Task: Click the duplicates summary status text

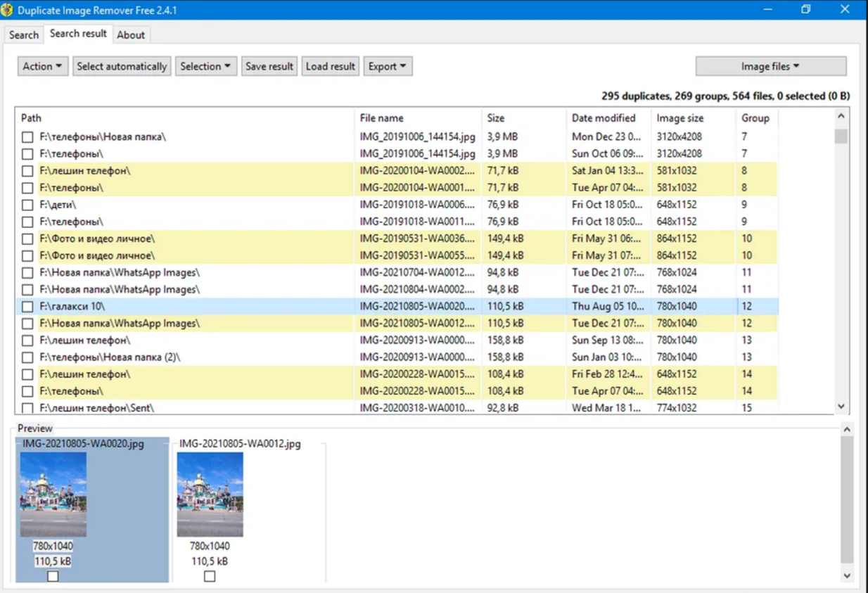Action: click(x=725, y=96)
